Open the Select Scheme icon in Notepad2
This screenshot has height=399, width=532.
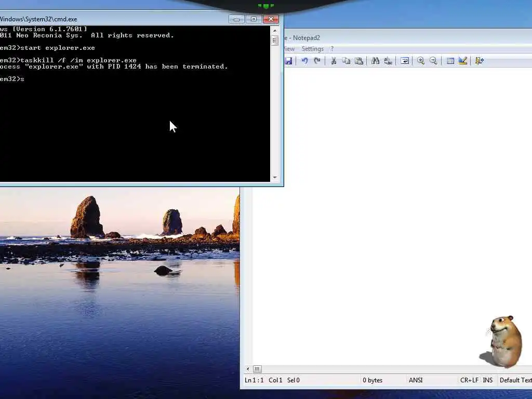450,61
